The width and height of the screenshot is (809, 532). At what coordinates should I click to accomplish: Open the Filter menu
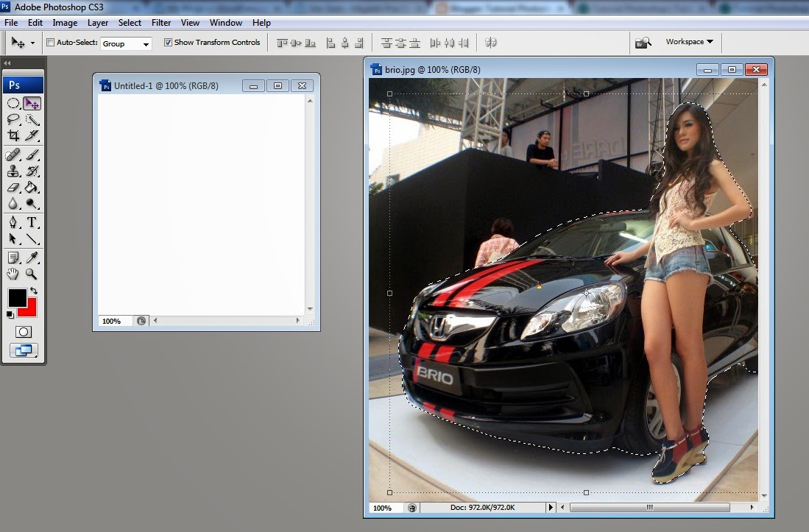pyautogui.click(x=161, y=23)
